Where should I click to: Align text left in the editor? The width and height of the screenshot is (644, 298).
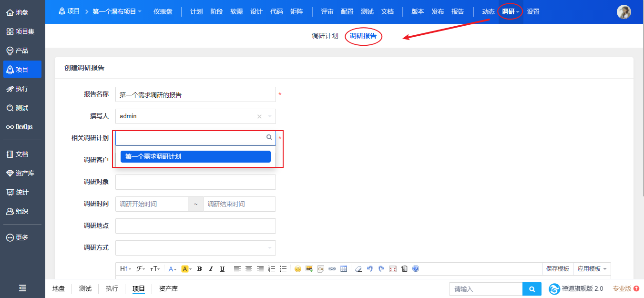coord(237,269)
